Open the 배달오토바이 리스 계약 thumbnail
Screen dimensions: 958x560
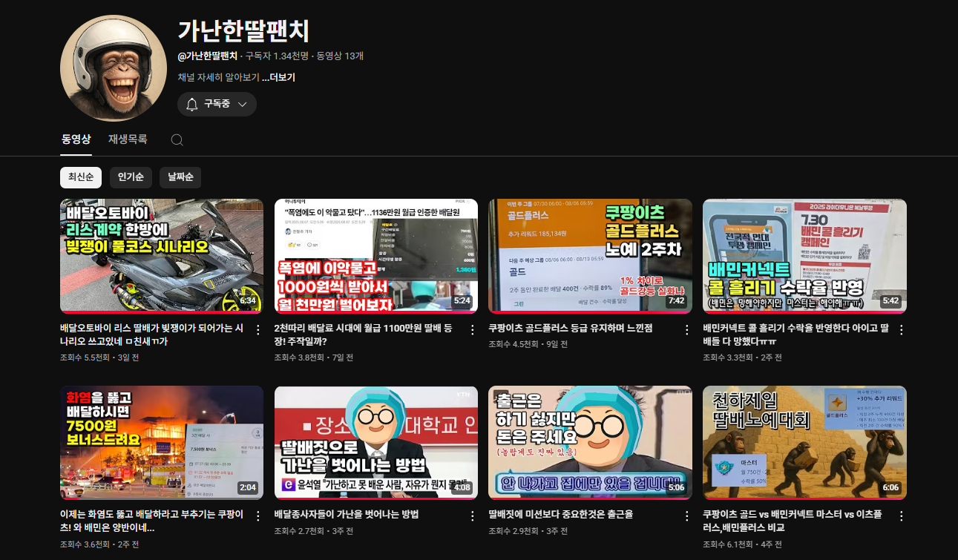tap(162, 255)
